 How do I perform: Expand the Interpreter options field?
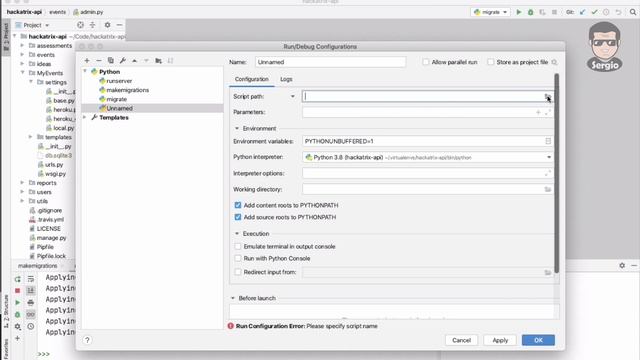pyautogui.click(x=548, y=173)
